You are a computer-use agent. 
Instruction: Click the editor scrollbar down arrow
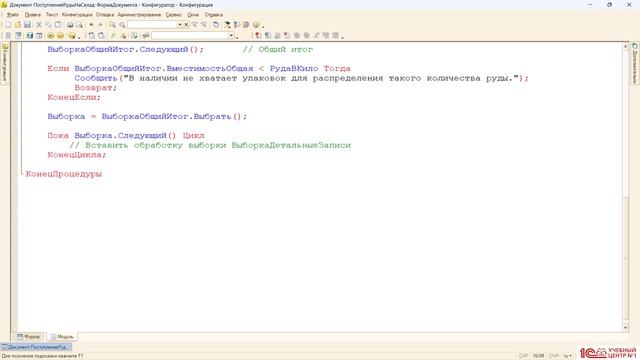625,327
